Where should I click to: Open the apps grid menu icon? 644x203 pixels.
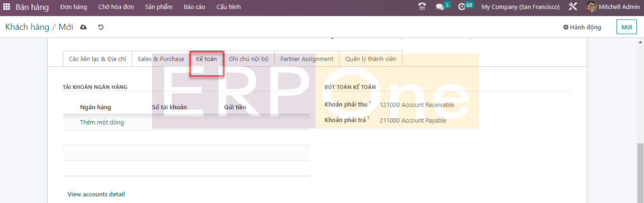point(7,7)
